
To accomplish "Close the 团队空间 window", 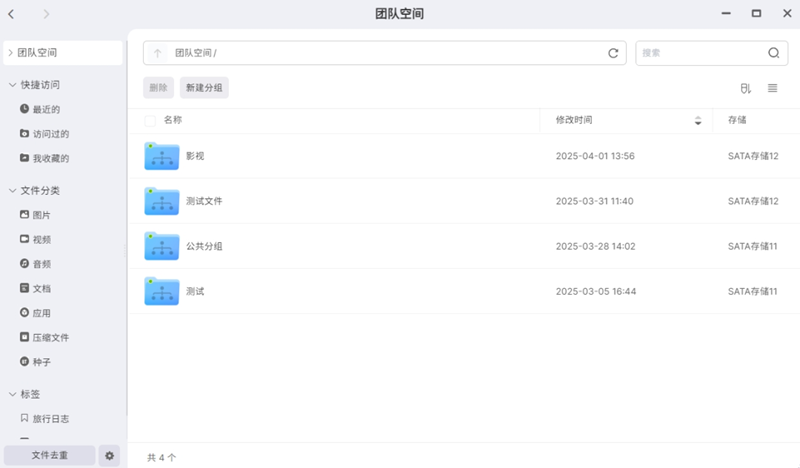I will [x=787, y=14].
